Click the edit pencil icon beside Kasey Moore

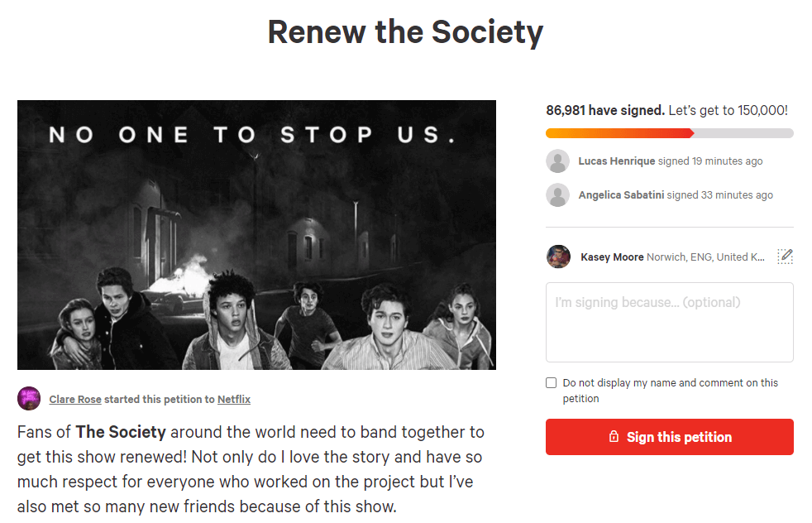[x=785, y=257]
